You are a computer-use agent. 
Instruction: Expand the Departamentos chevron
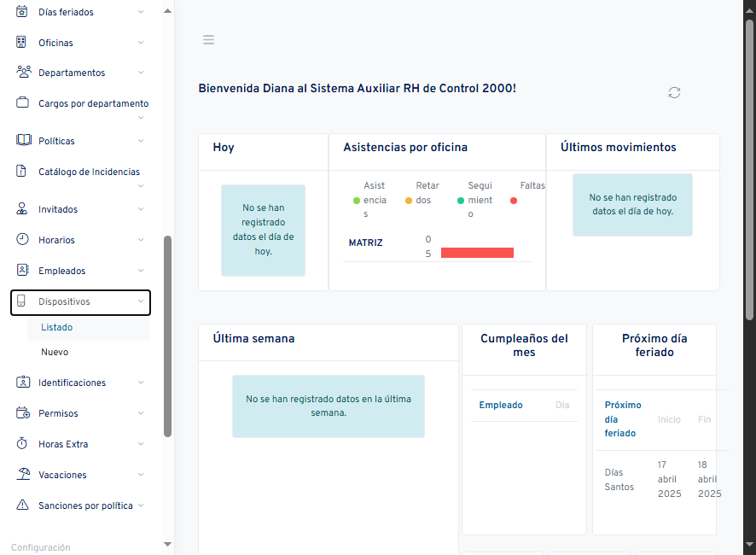[141, 73]
